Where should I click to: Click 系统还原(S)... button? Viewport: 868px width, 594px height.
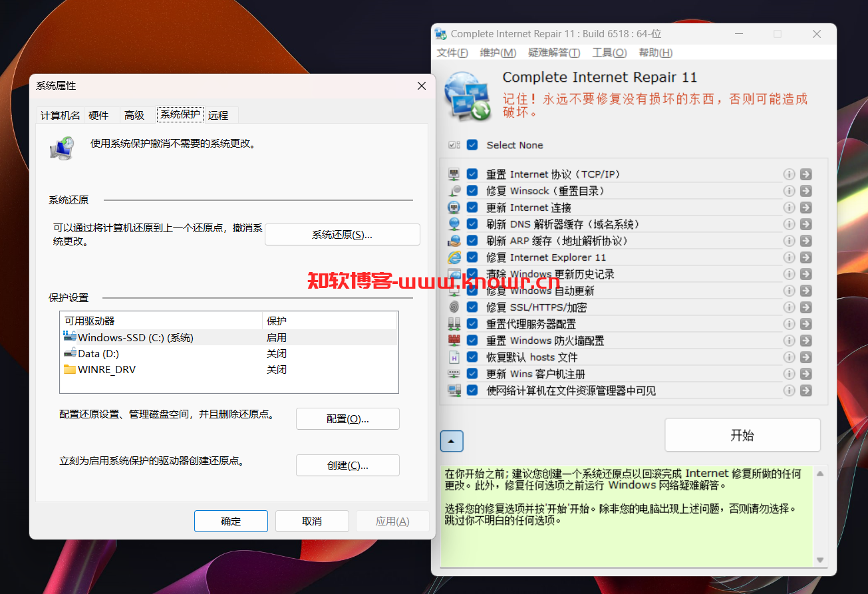click(343, 234)
